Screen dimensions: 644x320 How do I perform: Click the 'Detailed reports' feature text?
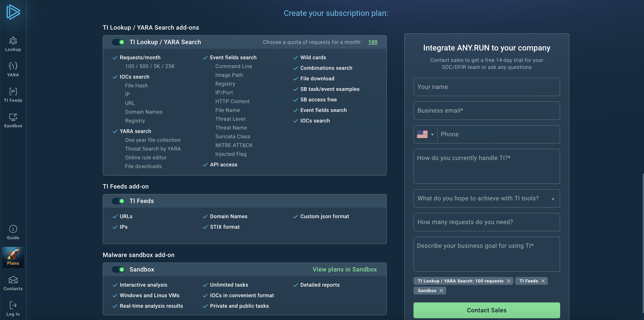[320, 285]
